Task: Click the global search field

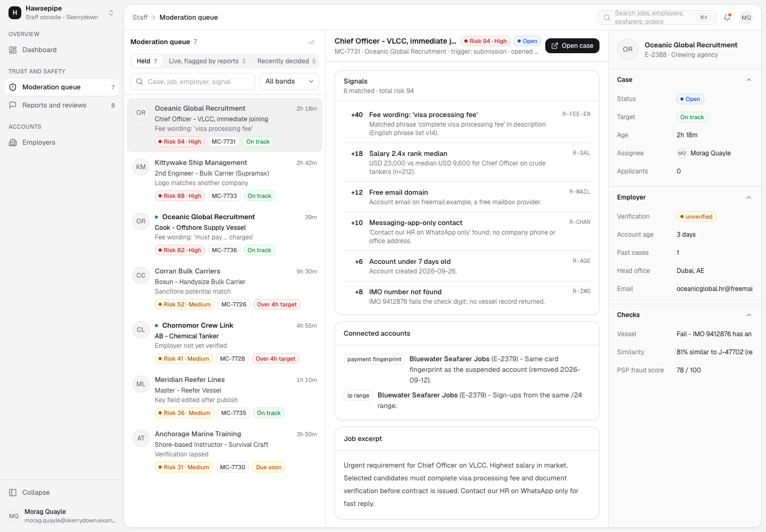Action: 657,18
